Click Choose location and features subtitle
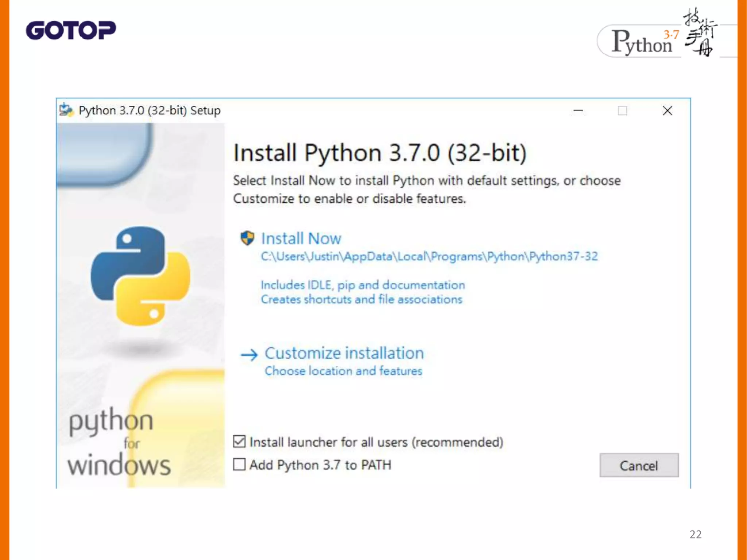Image resolution: width=747 pixels, height=560 pixels. pyautogui.click(x=343, y=371)
